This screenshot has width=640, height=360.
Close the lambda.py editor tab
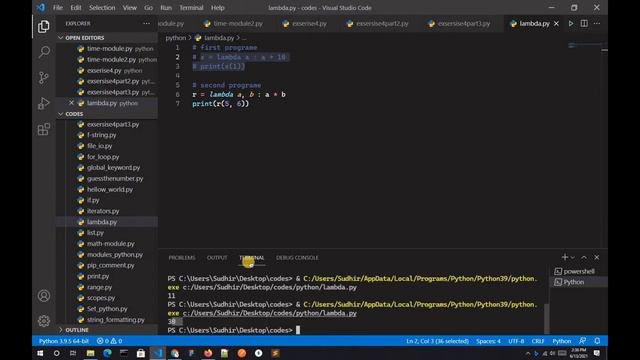click(556, 24)
